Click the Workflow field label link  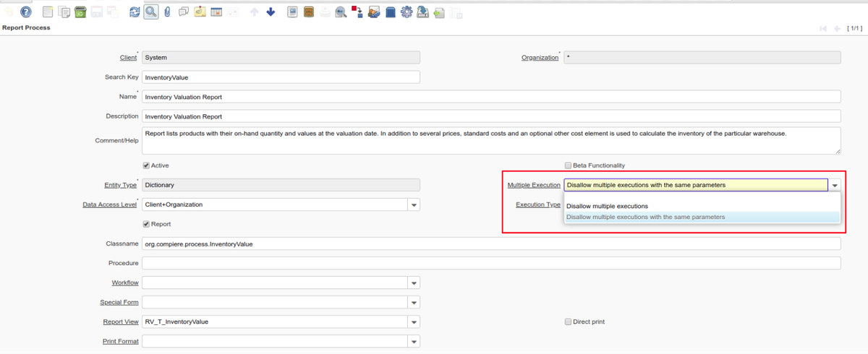pos(124,283)
